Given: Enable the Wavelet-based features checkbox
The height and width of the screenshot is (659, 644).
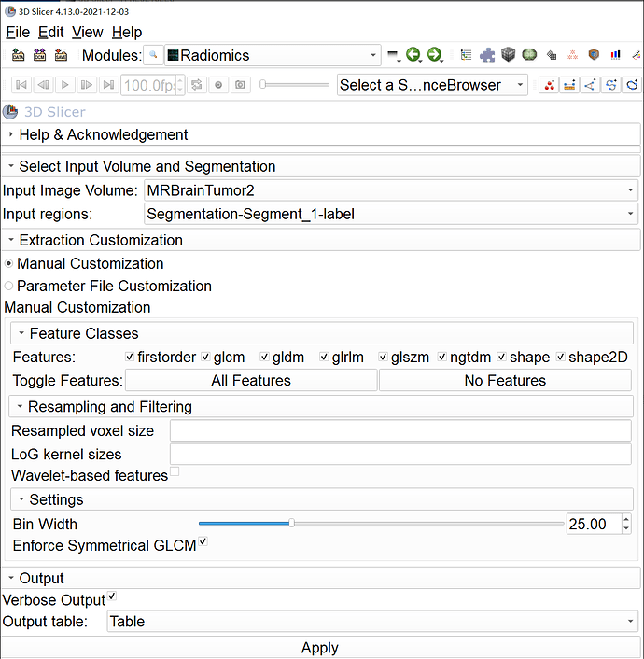Looking at the screenshot, I should pos(175,473).
